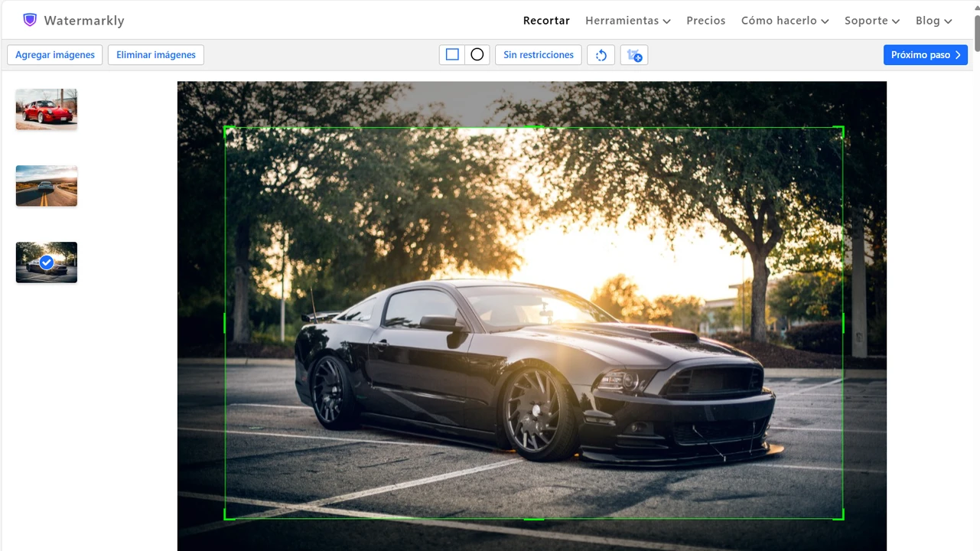Select the circular crop shape

[477, 55]
